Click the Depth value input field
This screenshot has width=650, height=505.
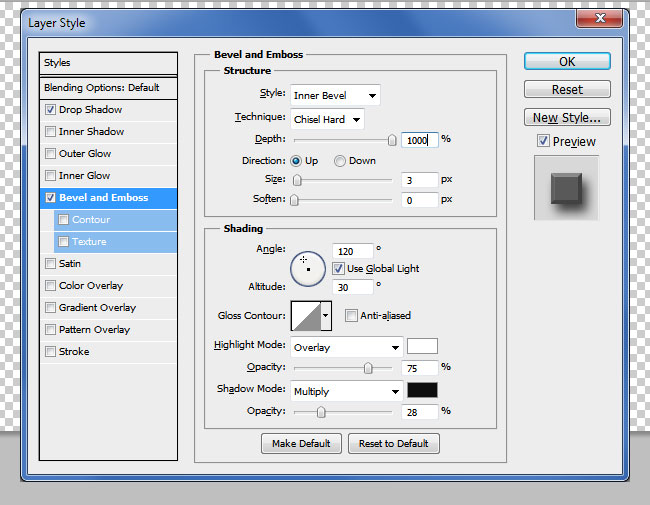419,140
